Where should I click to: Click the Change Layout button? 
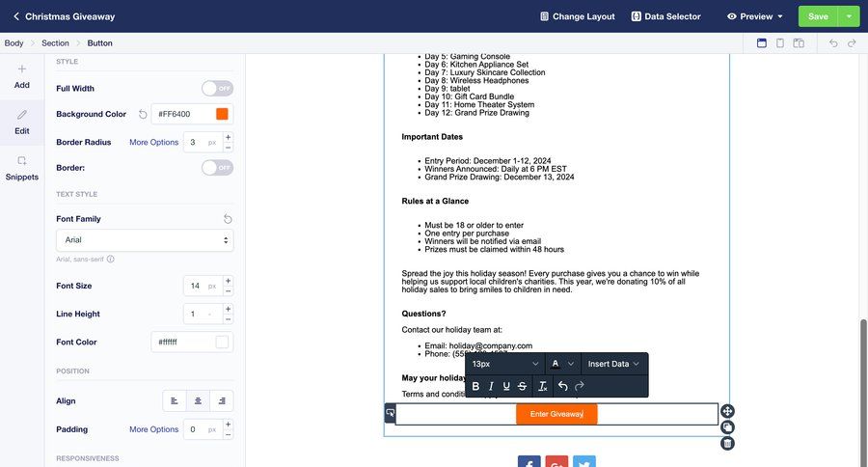578,16
